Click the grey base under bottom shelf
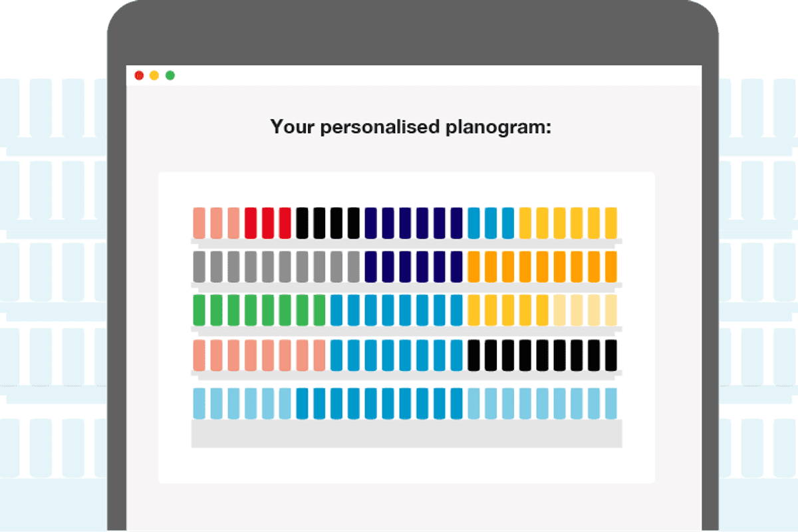Screen dimensions: 798x532 pyautogui.click(x=407, y=434)
